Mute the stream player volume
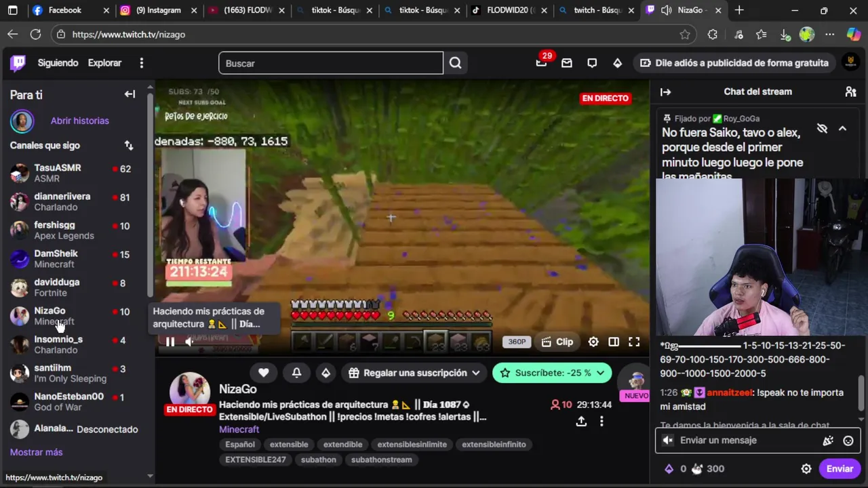 189,342
